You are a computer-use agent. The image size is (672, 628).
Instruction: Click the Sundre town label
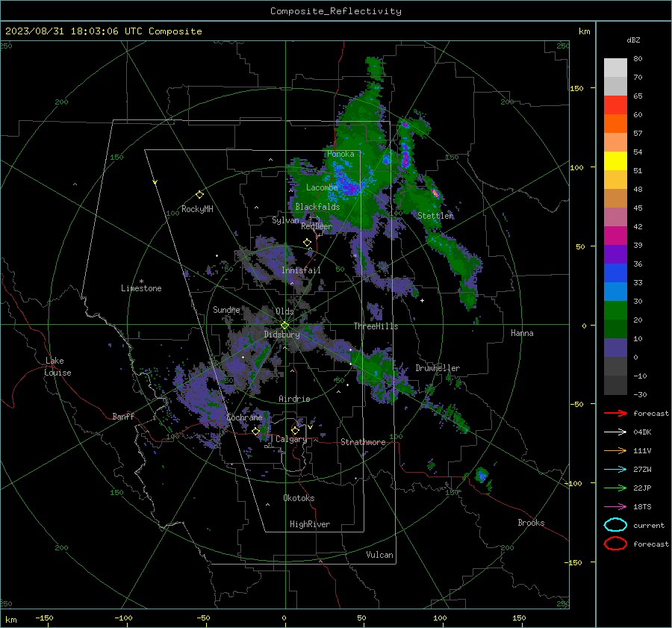(227, 309)
